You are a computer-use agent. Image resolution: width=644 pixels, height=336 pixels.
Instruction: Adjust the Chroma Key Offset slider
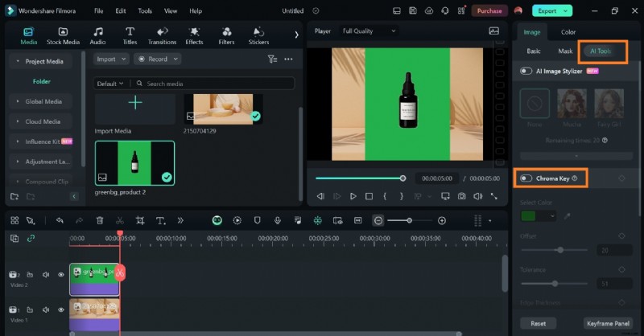[560, 250]
